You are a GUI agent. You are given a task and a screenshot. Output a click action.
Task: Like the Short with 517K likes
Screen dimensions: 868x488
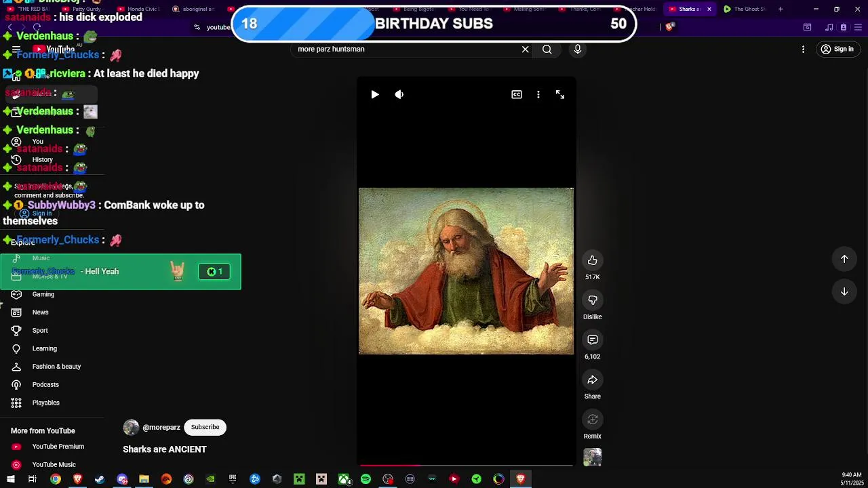(x=593, y=260)
